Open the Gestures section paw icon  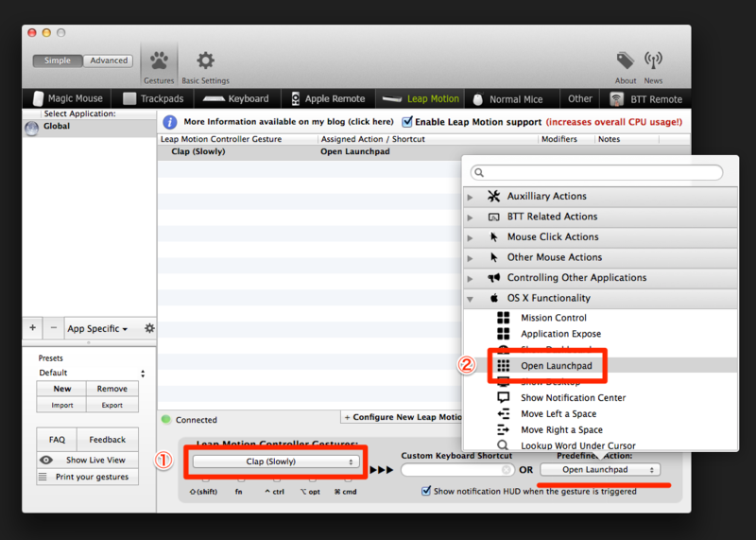159,61
